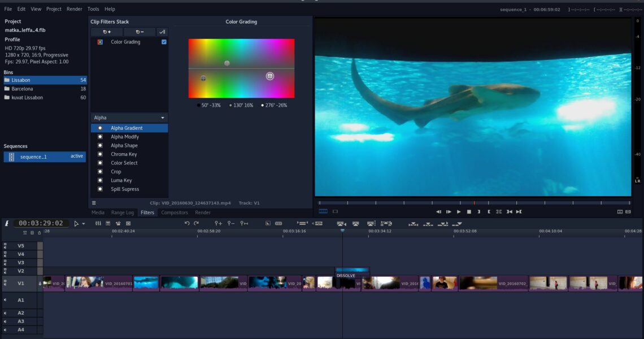Toggle the Color Grading filter checkbox

[164, 42]
